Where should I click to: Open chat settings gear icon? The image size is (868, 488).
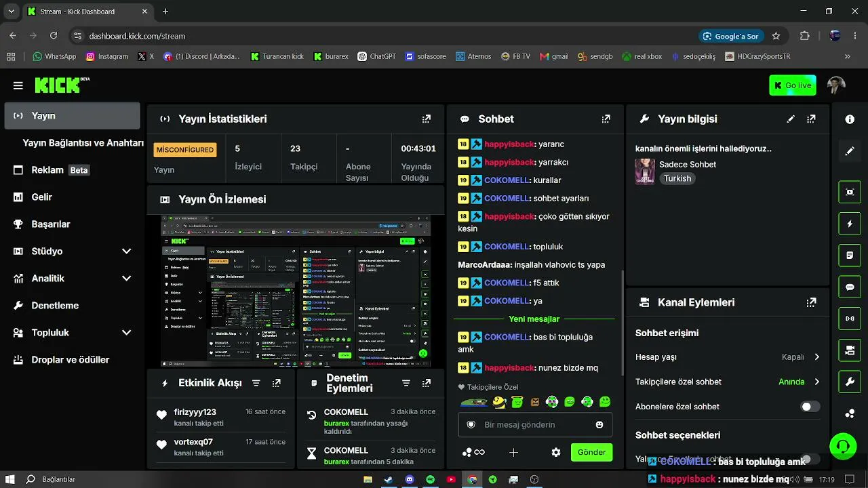556,452
